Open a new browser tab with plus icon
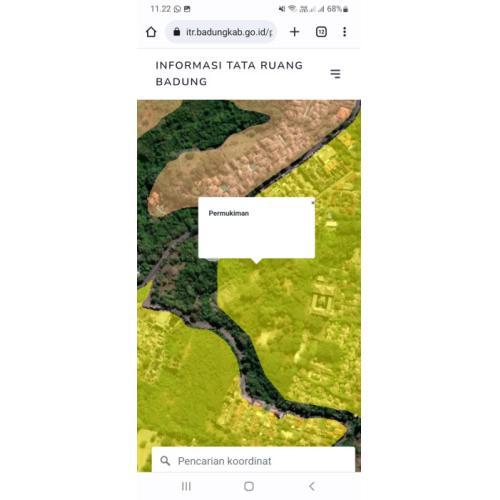The width and height of the screenshot is (500, 500). tap(295, 32)
